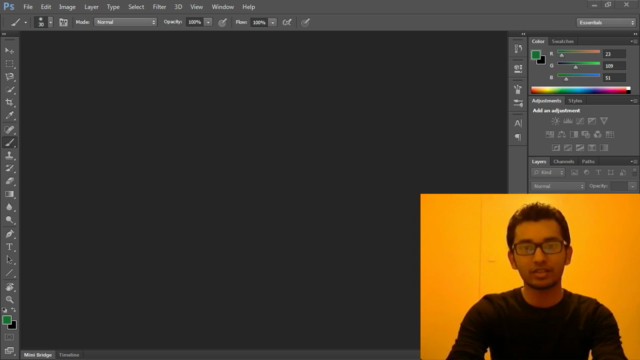Viewport: 640px width, 360px height.
Task: Select the Crop tool
Action: tap(9, 102)
